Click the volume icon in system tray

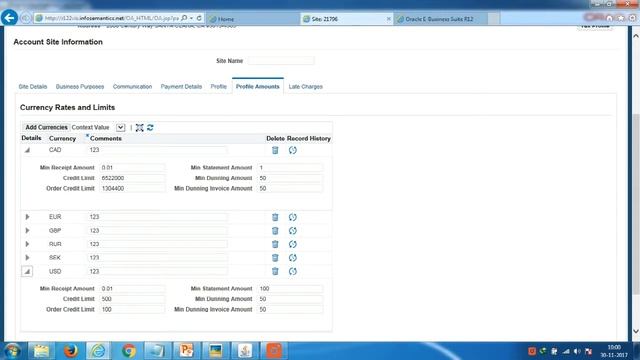(577, 351)
